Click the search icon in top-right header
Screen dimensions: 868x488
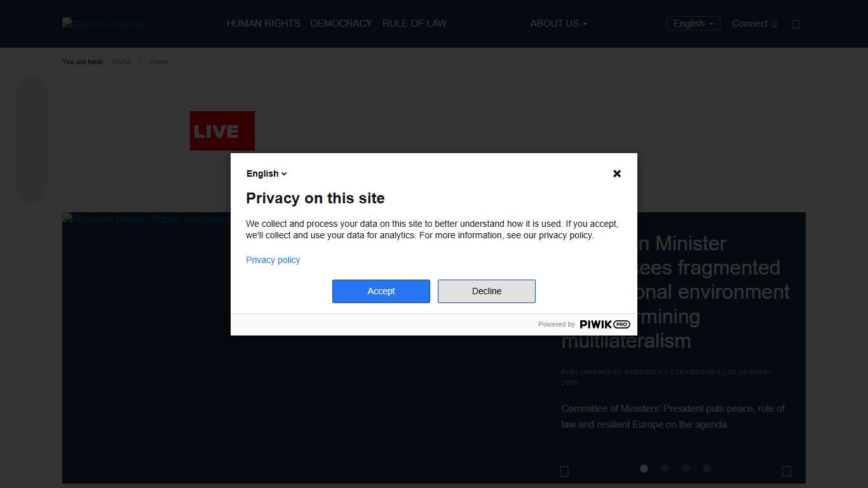796,24
